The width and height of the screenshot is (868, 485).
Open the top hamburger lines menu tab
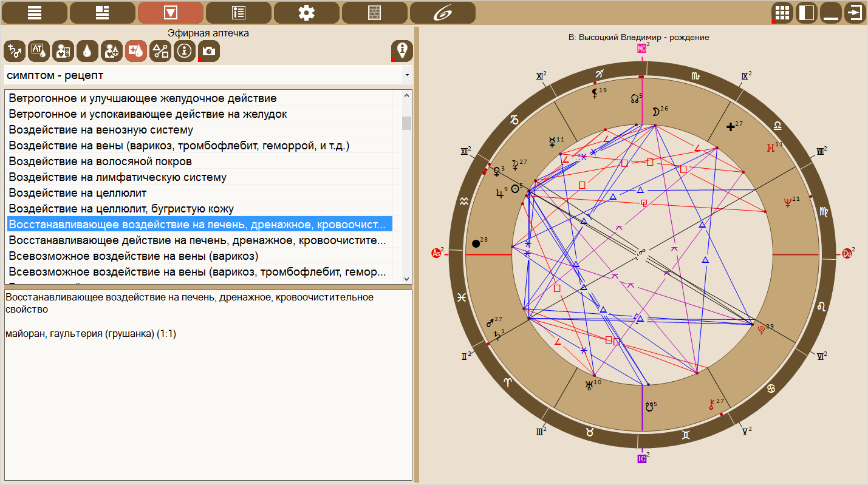pos(35,13)
